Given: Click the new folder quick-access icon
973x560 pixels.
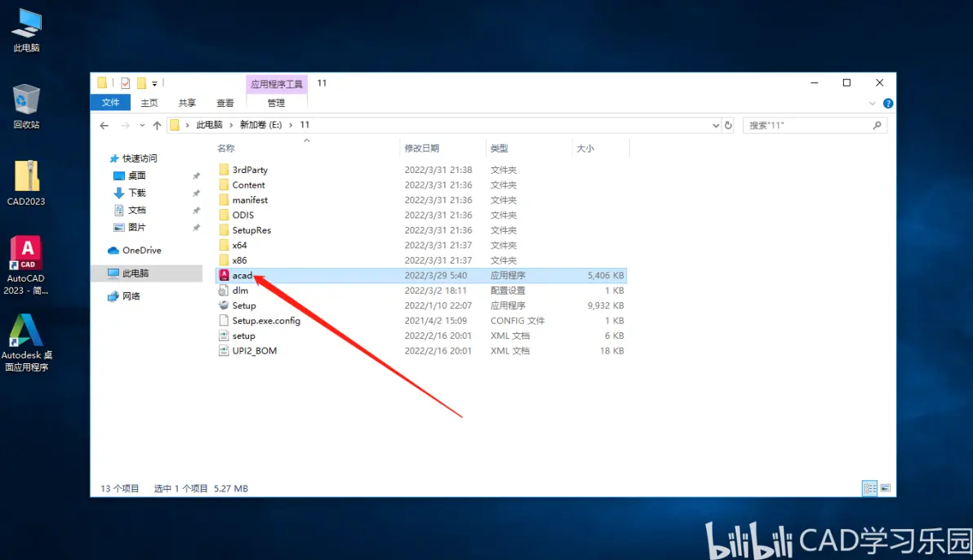Looking at the screenshot, I should coord(141,83).
